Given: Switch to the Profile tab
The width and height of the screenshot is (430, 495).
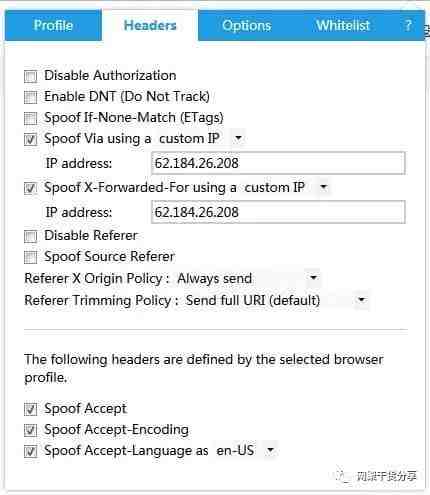Looking at the screenshot, I should pos(53,25).
